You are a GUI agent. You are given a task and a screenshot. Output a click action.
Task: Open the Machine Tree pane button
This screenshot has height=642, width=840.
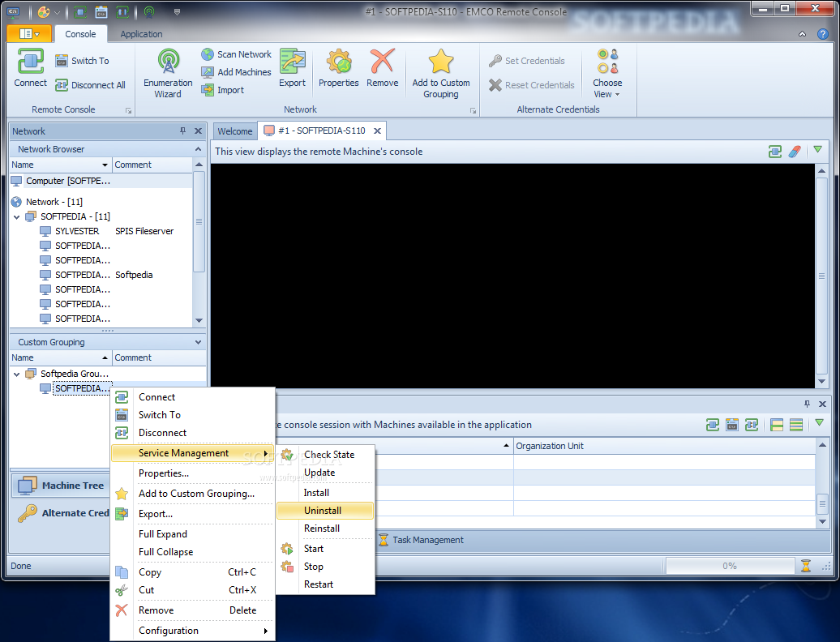point(61,485)
